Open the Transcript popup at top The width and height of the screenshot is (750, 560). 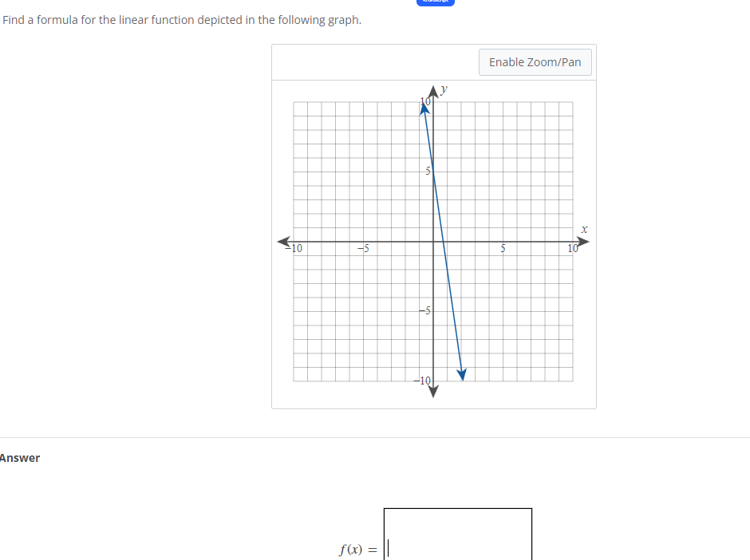point(436,3)
